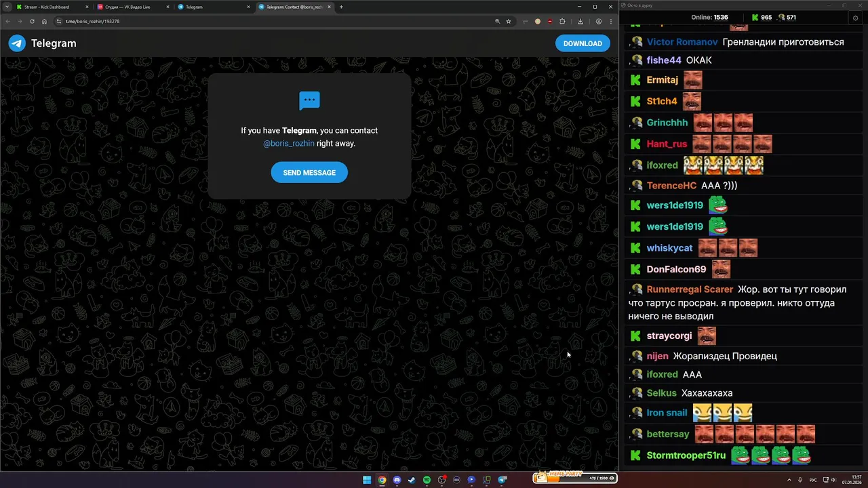The height and width of the screenshot is (488, 868).
Task: Select username Grinchhh in chat
Action: pyautogui.click(x=667, y=123)
